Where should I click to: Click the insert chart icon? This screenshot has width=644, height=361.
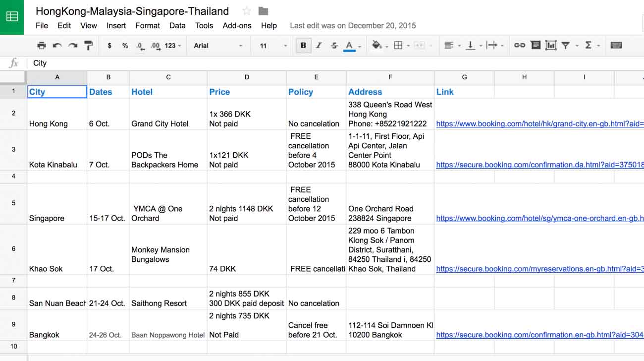[x=550, y=46]
